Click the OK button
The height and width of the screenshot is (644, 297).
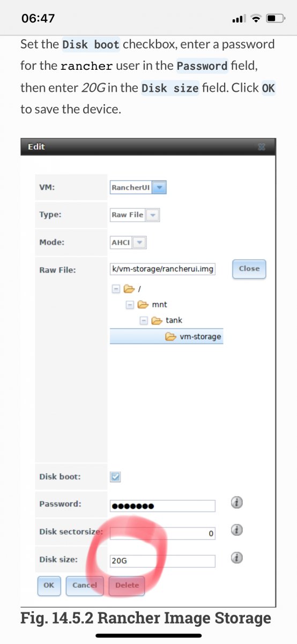pos(49,585)
